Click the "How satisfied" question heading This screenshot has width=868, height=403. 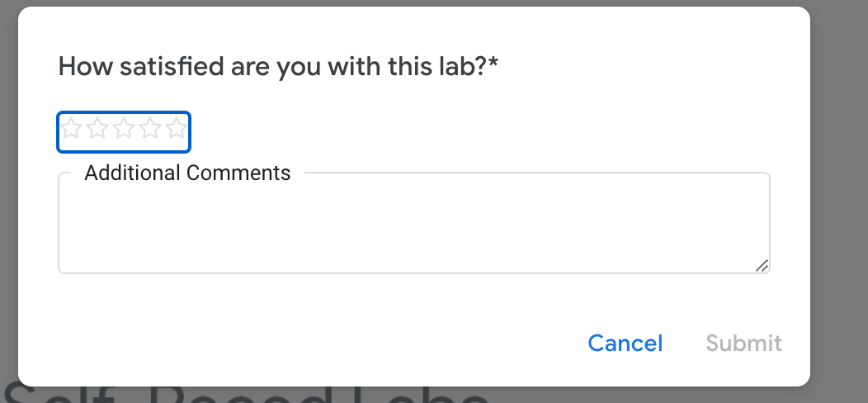272,67
